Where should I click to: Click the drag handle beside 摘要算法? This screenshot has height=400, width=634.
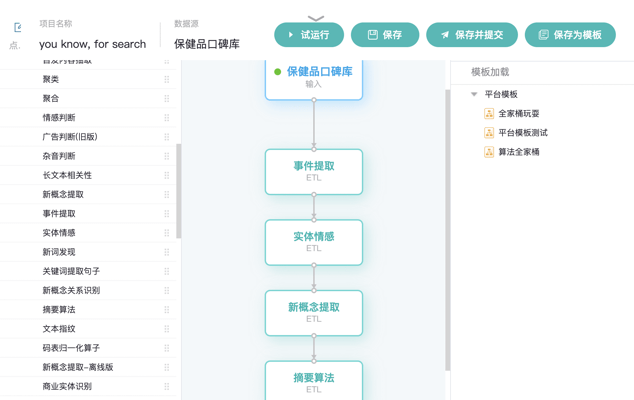(x=167, y=310)
